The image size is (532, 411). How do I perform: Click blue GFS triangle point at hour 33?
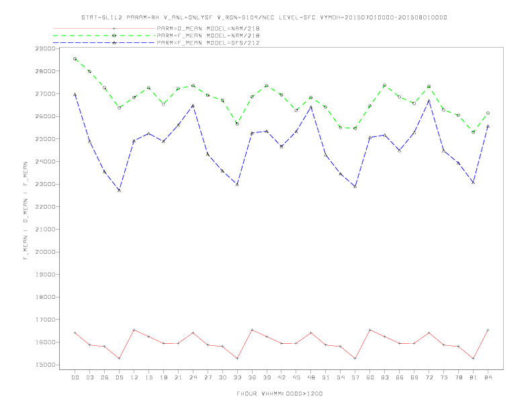(237, 185)
